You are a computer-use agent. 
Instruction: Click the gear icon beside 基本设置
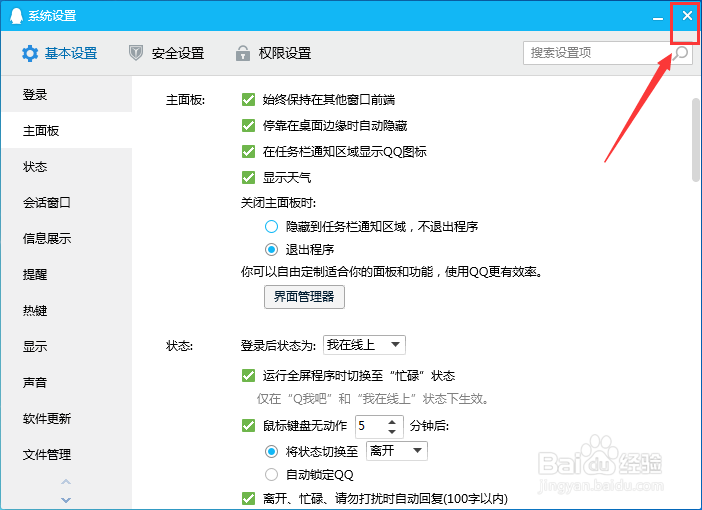[30, 53]
